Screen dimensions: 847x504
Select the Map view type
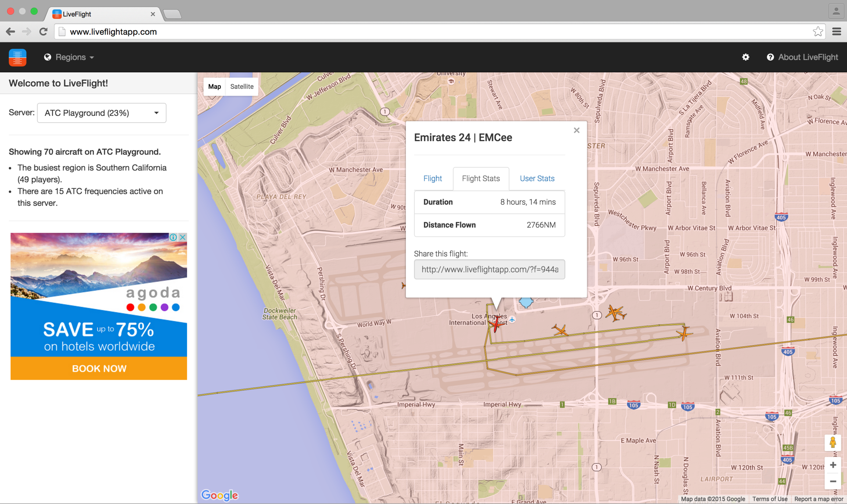coord(214,86)
